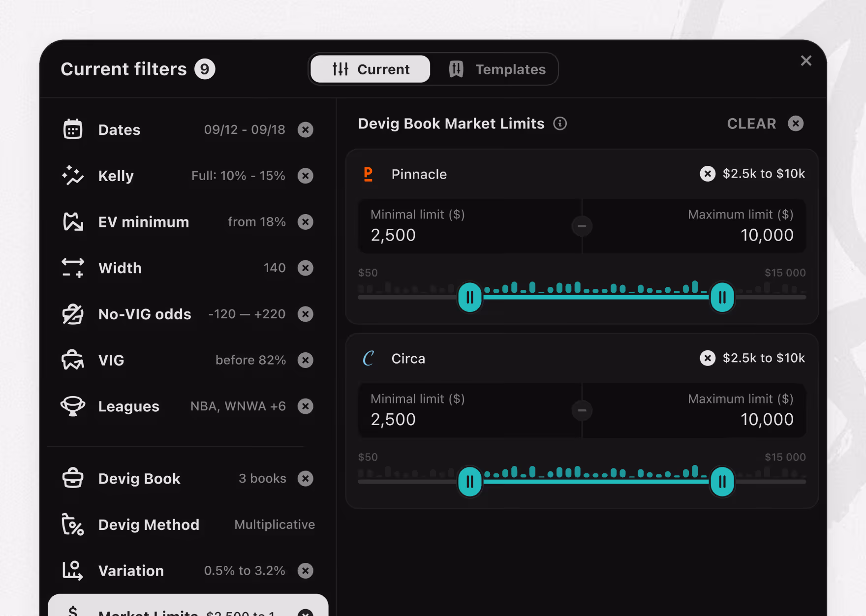
Task: Click the 'Full: 10% - 15%' value
Action: coord(238,176)
